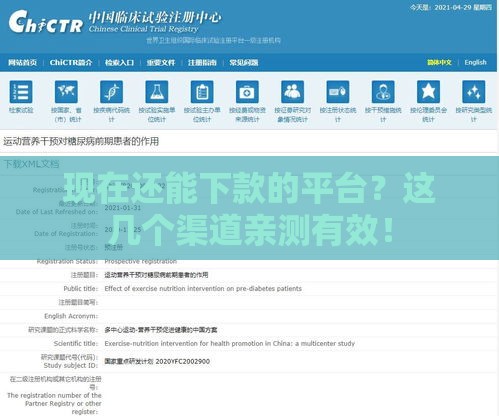Click the green overlay banner headline
Image resolution: width=499 pixels, height=416 pixels.
coord(249,208)
